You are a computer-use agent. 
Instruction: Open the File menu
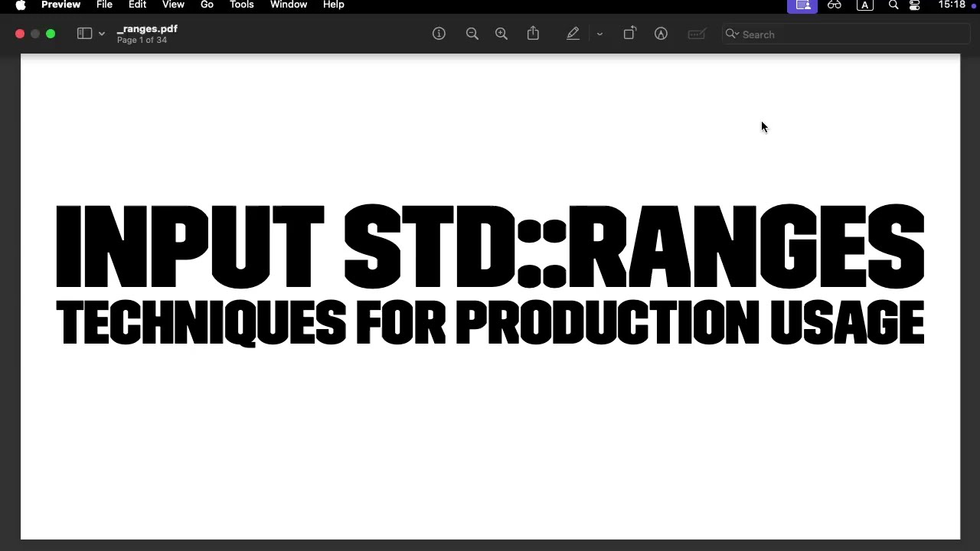pos(105,5)
